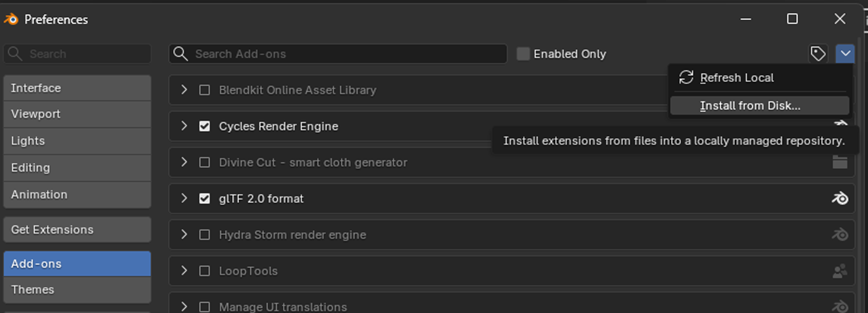The width and height of the screenshot is (868, 313).
Task: Select the Add-ons preferences section
Action: 77,264
